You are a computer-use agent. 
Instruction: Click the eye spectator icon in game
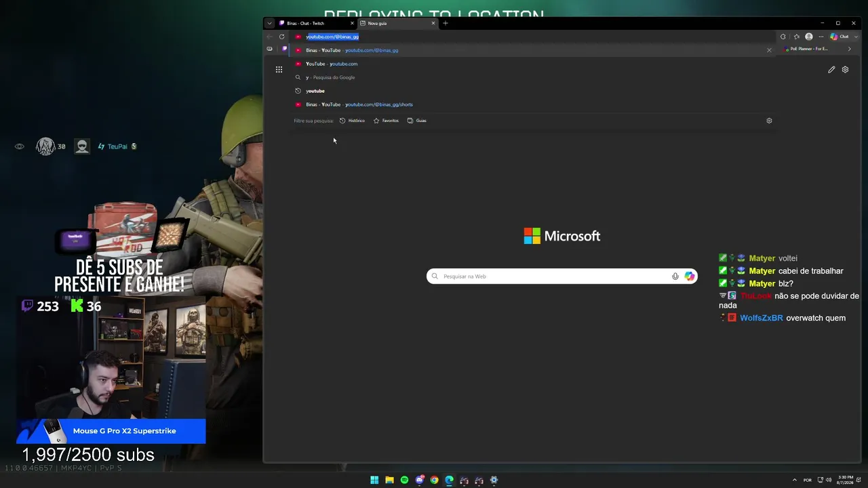pyautogui.click(x=20, y=146)
